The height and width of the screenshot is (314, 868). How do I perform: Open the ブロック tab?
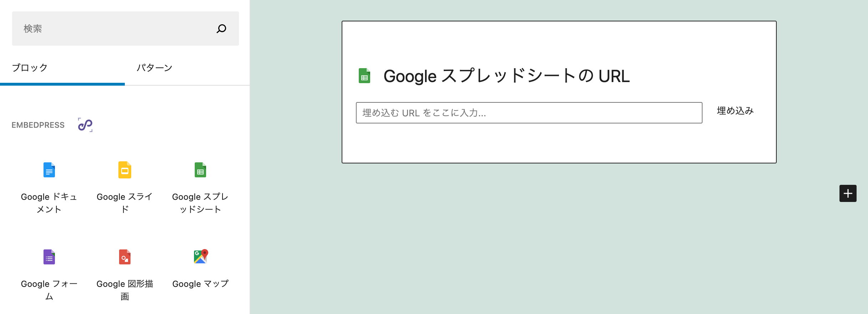pyautogui.click(x=30, y=67)
